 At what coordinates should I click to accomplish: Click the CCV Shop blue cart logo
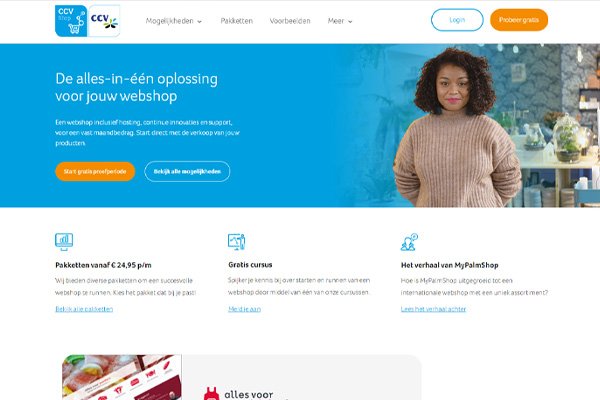71,21
